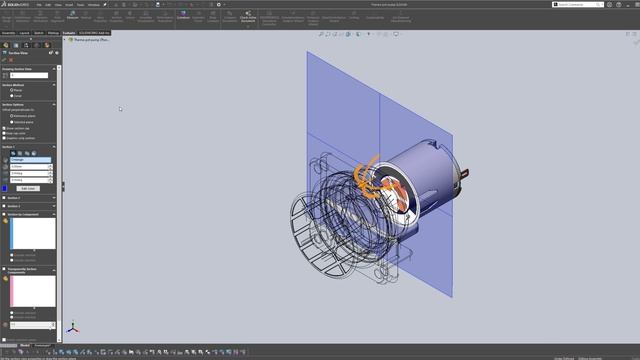Select the Reference plane offset option
The height and width of the screenshot is (360, 640).
[x=12, y=116]
